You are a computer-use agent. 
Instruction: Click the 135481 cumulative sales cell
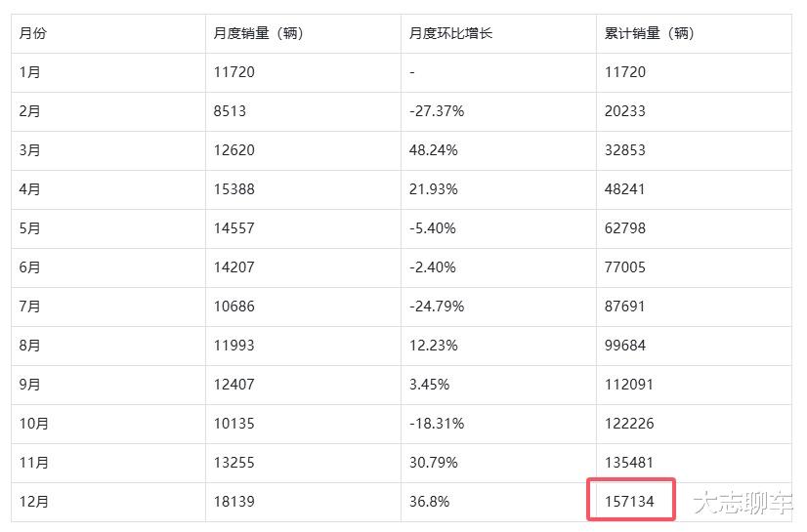coord(629,463)
